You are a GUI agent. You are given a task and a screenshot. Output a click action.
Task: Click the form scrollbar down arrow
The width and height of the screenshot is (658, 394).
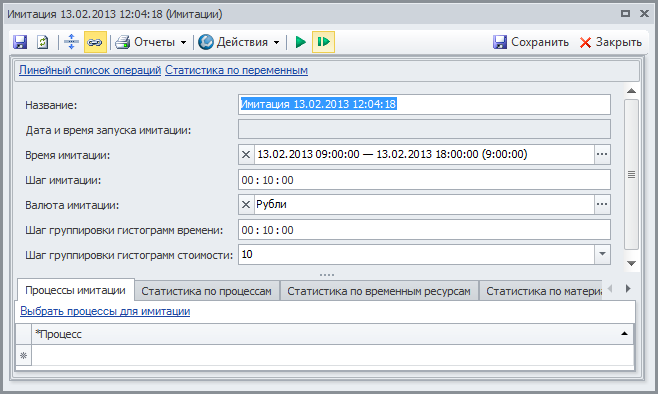tap(632, 264)
